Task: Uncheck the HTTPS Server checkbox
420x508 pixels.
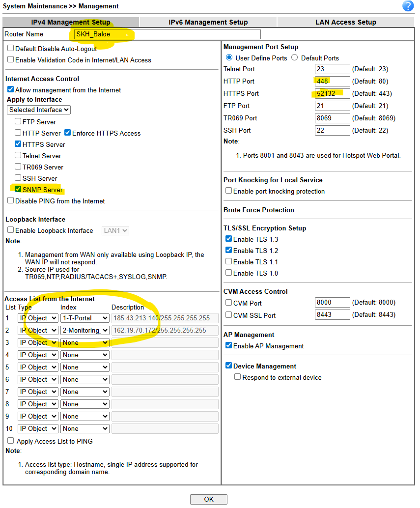Action: (18, 144)
